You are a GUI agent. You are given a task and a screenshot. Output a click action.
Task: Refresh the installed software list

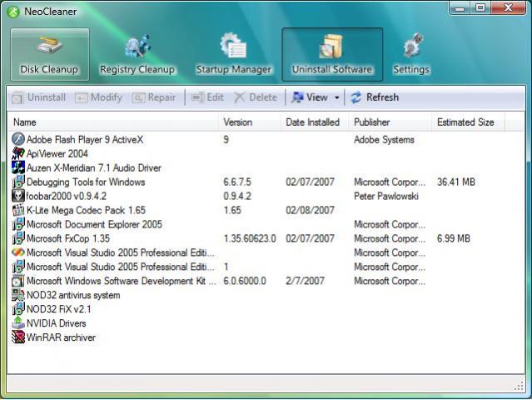tap(375, 97)
